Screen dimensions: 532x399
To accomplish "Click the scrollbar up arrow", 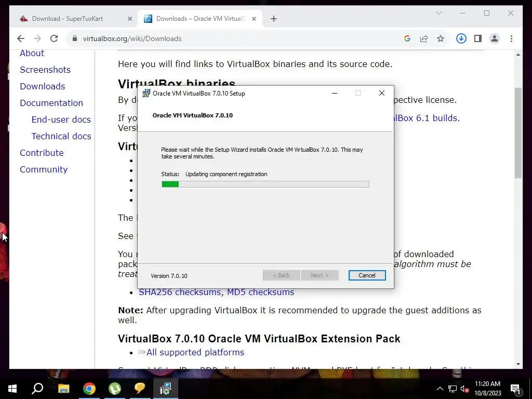I will coord(518,55).
